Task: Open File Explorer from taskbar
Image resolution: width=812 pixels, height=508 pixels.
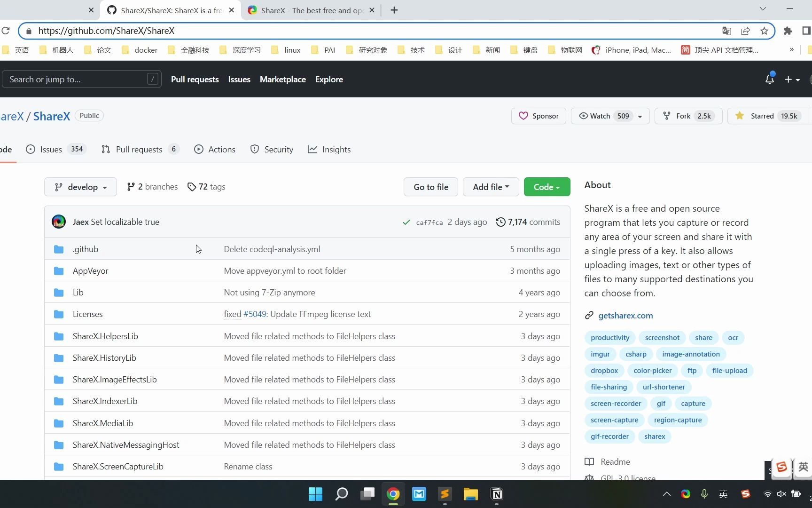Action: (x=470, y=494)
